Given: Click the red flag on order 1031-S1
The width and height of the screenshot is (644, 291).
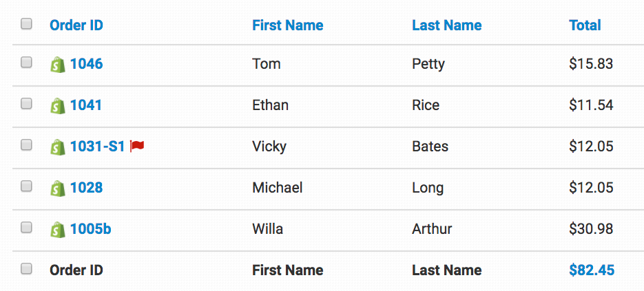Looking at the screenshot, I should [137, 147].
